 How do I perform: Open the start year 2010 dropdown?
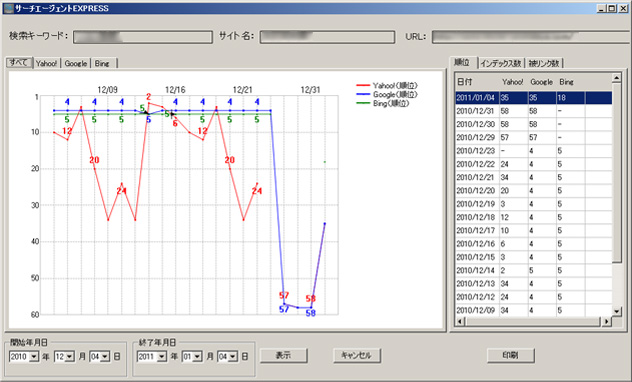tap(34, 357)
